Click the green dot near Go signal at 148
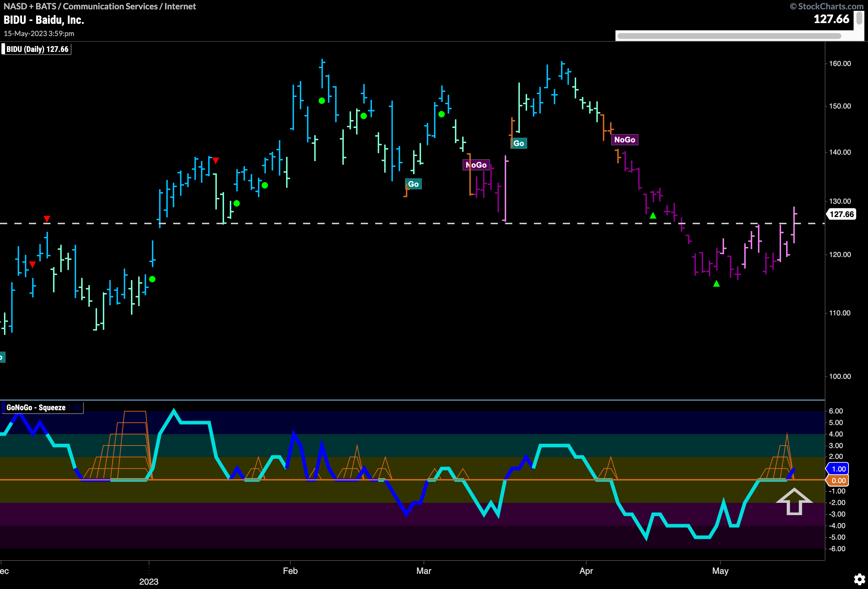Viewport: 868px width, 589px height. [x=442, y=114]
